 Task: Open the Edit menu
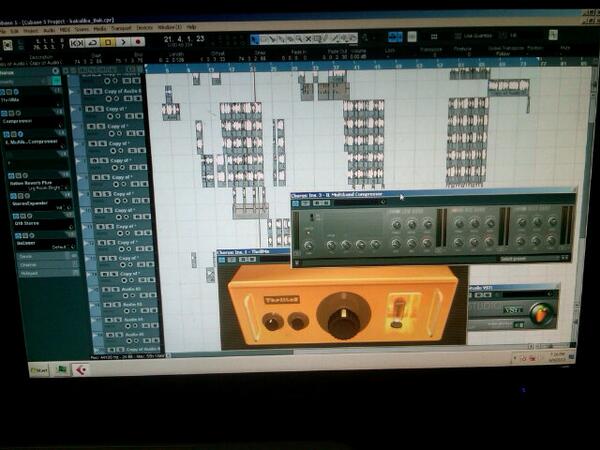pos(15,30)
